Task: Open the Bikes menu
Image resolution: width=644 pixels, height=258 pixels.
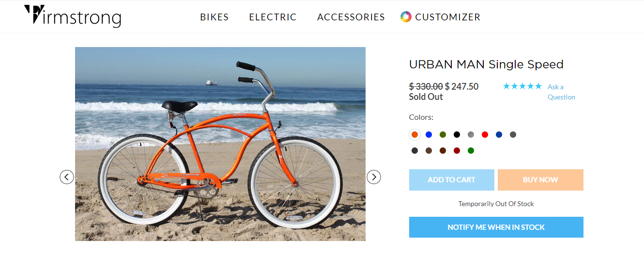Action: tap(214, 17)
